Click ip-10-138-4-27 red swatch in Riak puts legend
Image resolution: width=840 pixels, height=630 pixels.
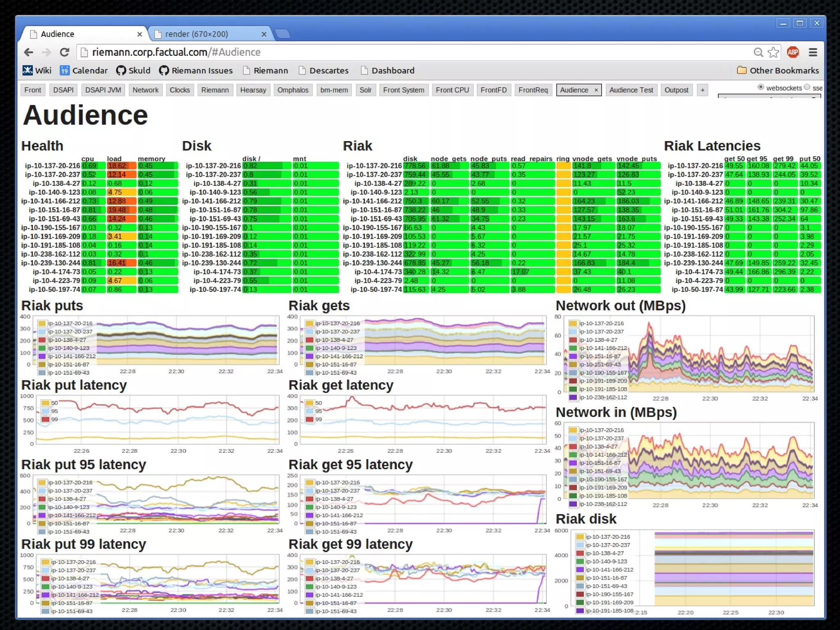coord(42,340)
